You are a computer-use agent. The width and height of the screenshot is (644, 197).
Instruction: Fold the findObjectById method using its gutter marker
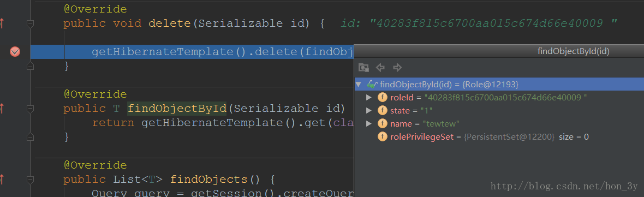pyautogui.click(x=30, y=109)
